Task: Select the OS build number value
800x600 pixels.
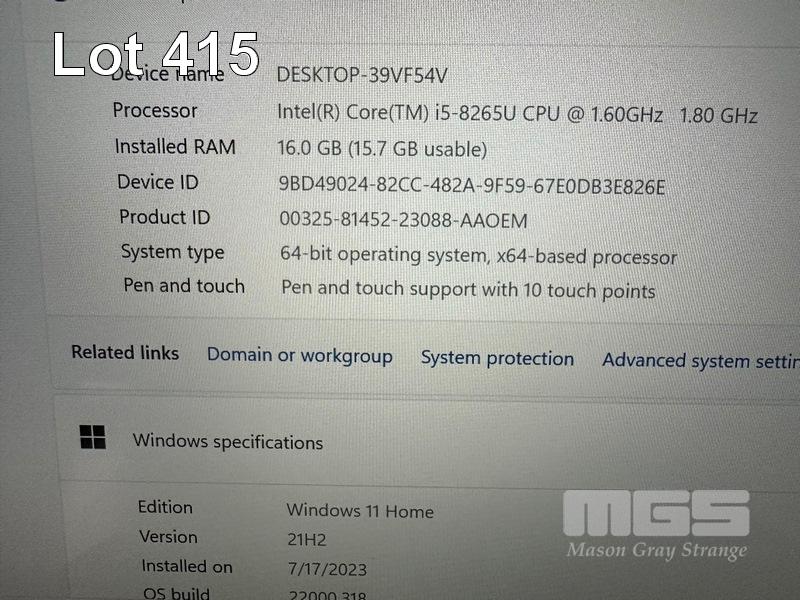Action: click(327, 595)
